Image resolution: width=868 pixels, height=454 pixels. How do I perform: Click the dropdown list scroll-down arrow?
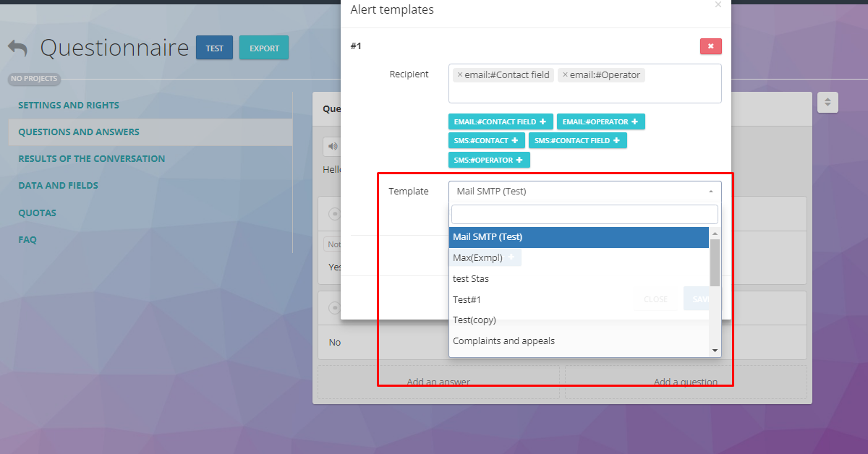point(715,351)
